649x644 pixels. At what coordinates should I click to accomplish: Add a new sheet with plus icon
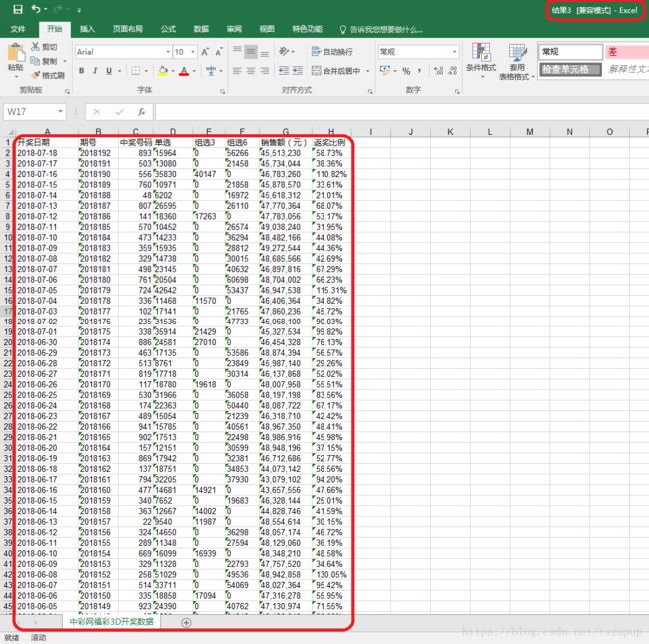point(186,622)
